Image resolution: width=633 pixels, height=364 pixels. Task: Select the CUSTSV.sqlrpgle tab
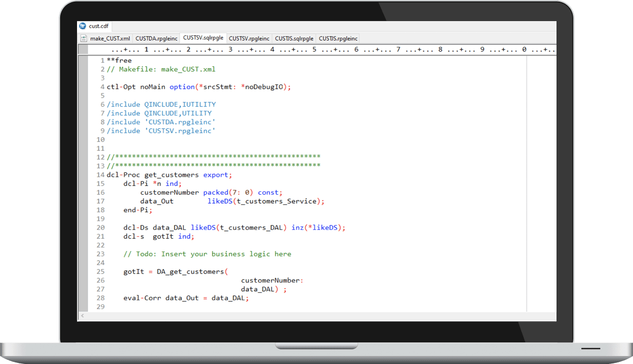click(204, 39)
